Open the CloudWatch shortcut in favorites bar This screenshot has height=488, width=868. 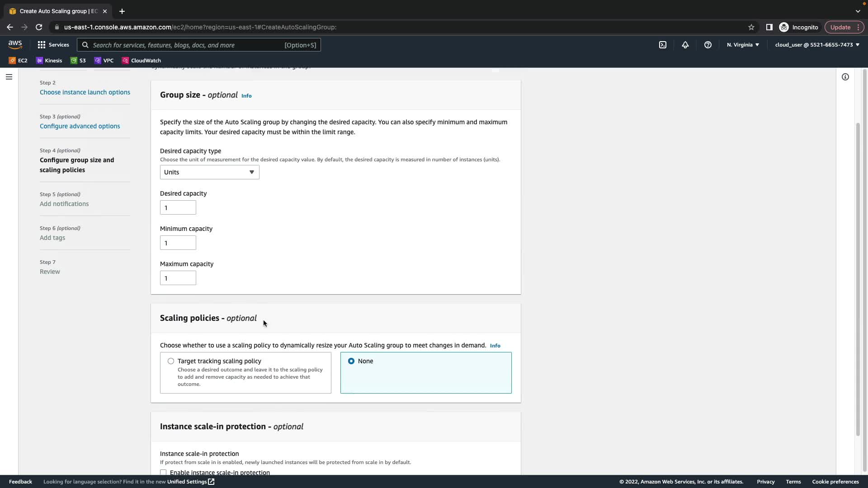(x=141, y=61)
